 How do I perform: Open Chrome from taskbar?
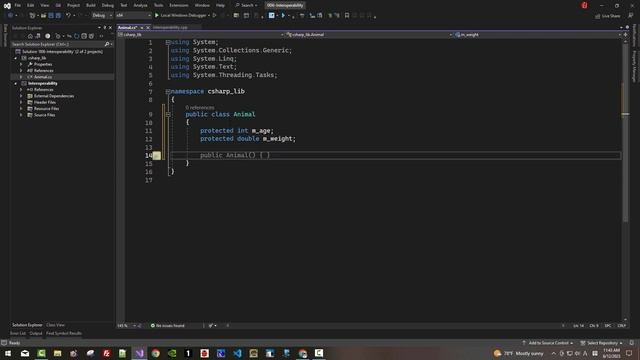tap(156, 353)
